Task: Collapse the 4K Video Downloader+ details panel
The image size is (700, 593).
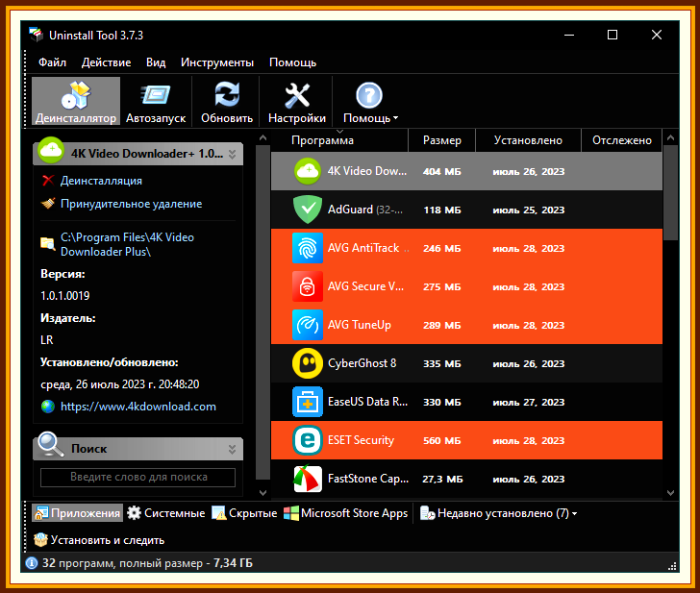Action: click(x=232, y=154)
